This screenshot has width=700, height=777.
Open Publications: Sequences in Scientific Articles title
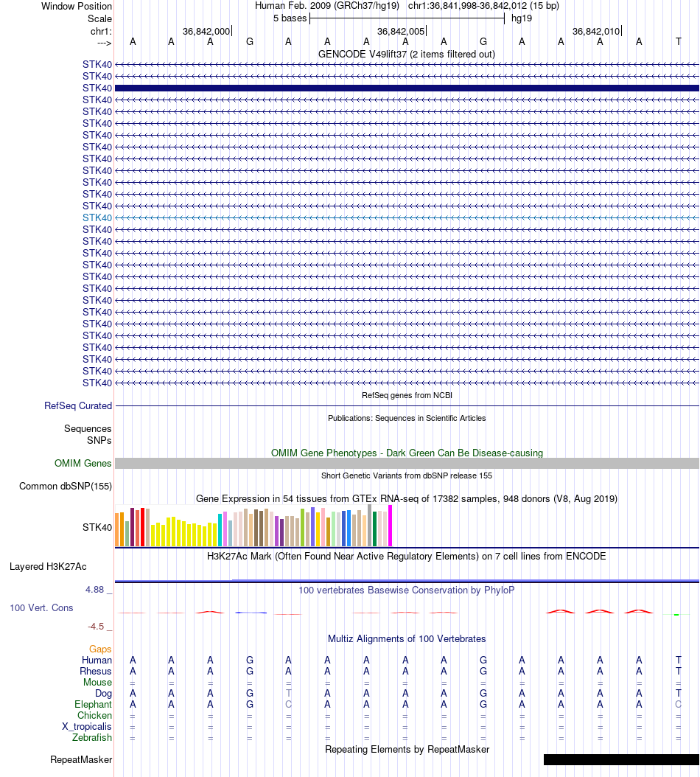point(407,418)
